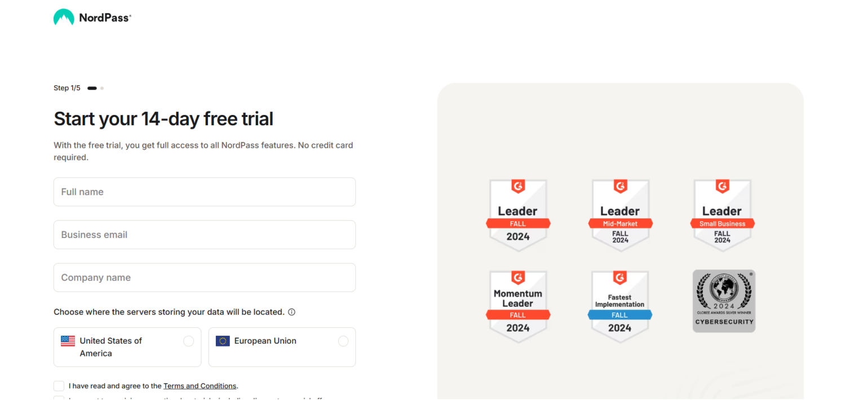Open the Terms and Conditions link

click(x=200, y=386)
